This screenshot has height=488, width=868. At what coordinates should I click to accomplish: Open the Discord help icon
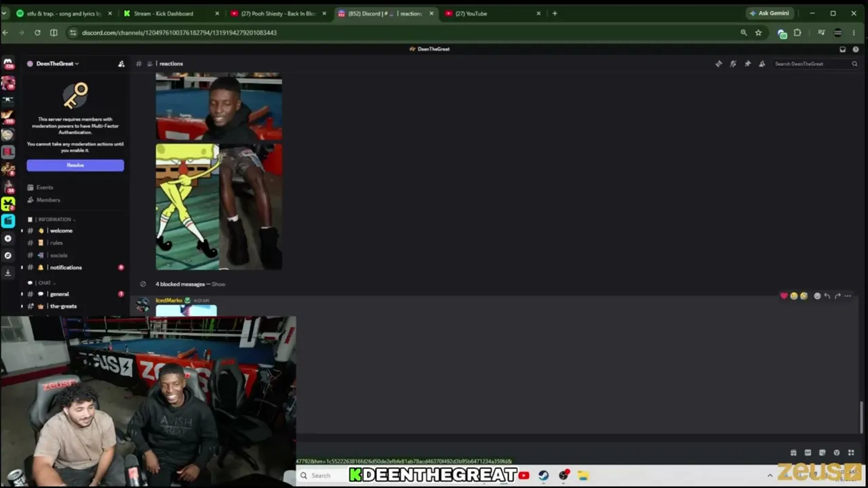click(x=856, y=49)
